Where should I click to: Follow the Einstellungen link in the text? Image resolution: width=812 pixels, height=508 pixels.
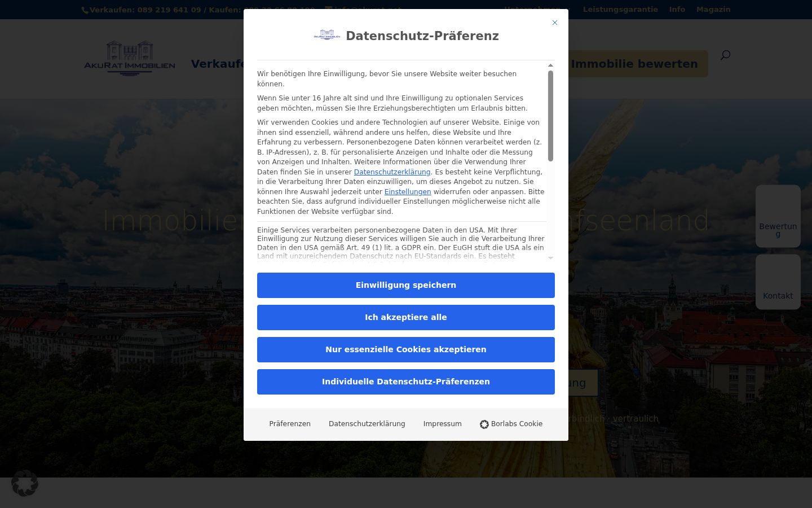coord(408,192)
